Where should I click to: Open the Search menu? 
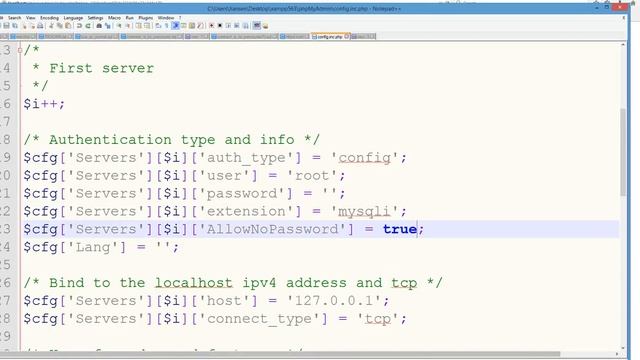pyautogui.click(x=14, y=18)
